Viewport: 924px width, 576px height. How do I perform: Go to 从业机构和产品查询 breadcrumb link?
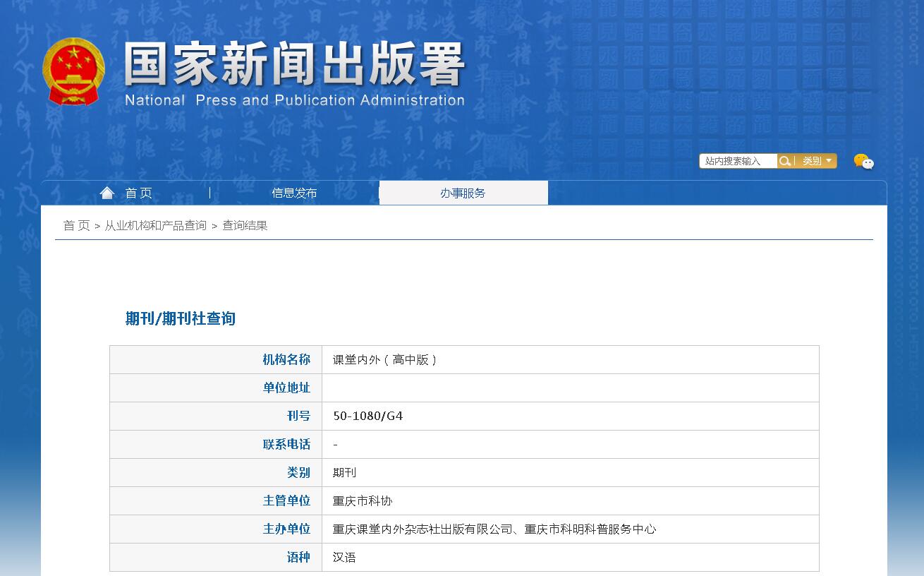tap(156, 226)
